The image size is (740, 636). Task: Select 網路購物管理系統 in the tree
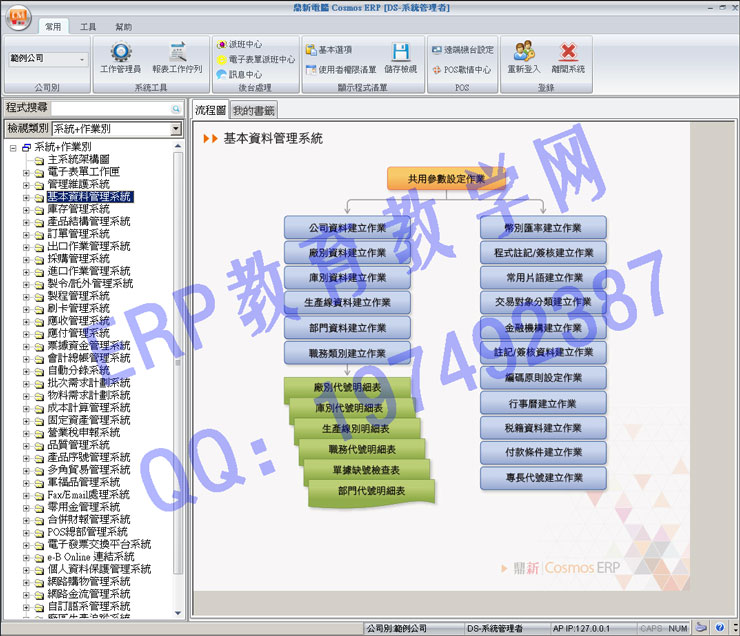coord(89,581)
